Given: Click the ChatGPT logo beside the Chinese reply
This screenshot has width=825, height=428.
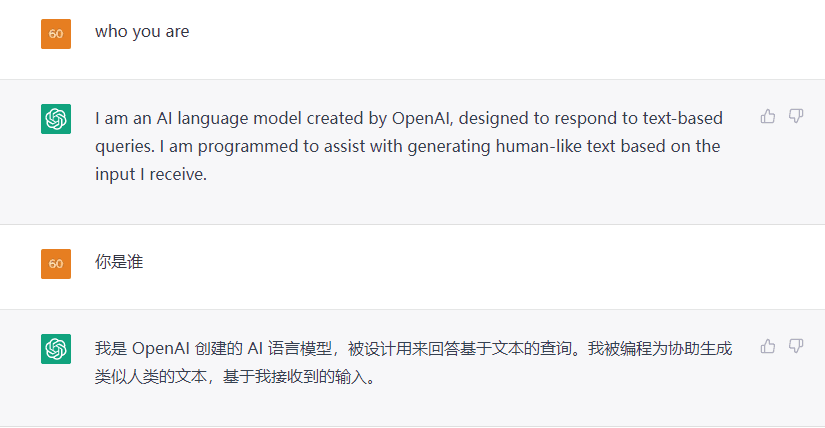Looking at the screenshot, I should [56, 349].
